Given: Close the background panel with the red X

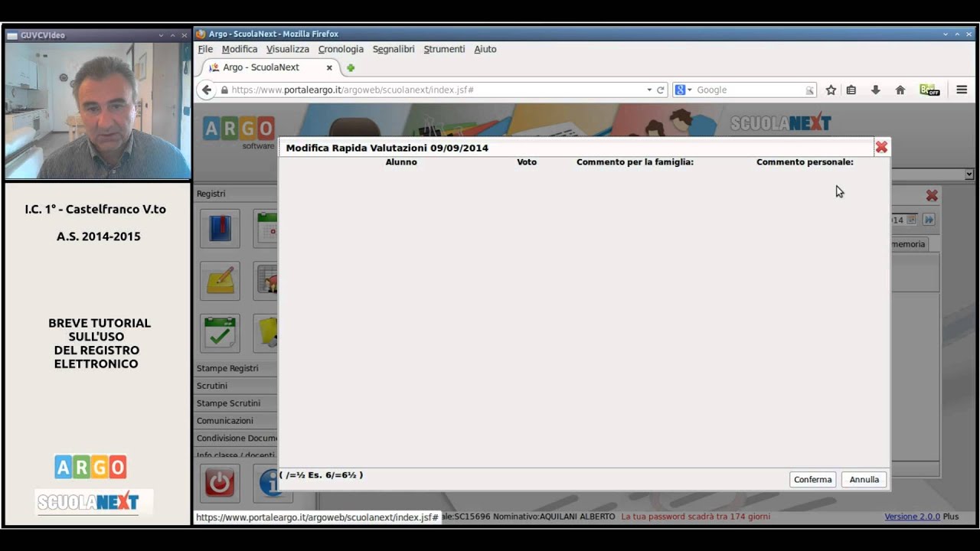Looking at the screenshot, I should tap(932, 195).
